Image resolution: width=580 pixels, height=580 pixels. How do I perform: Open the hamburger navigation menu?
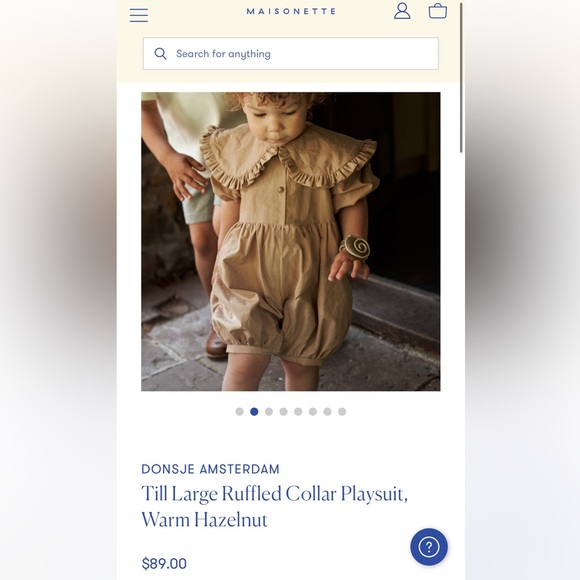pos(139,15)
